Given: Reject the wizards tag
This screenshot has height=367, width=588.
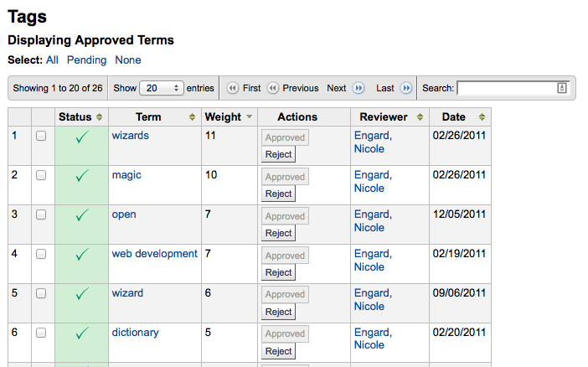Looking at the screenshot, I should point(278,155).
